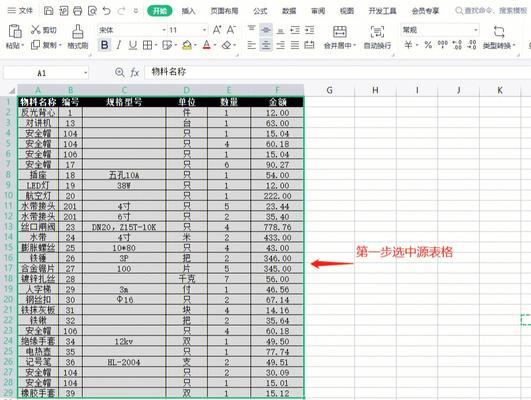Expand the fill color dropdown arrow
This screenshot has height=400, width=531.
point(195,45)
